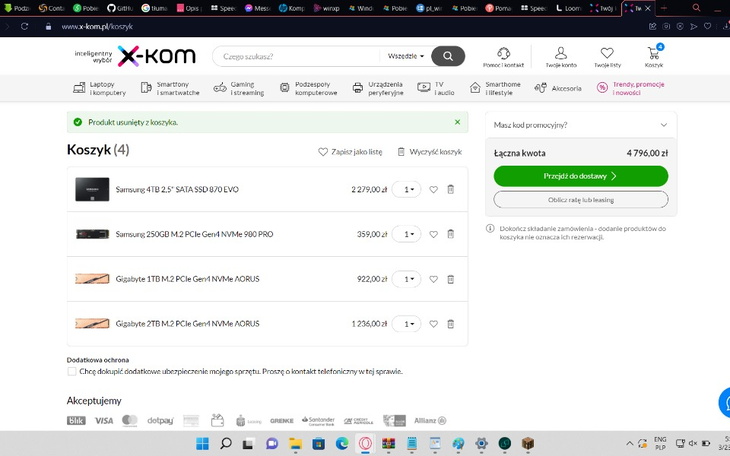Image resolution: width=730 pixels, height=456 pixels.
Task: Expand Masz kod promocyjny section
Action: coord(581,125)
